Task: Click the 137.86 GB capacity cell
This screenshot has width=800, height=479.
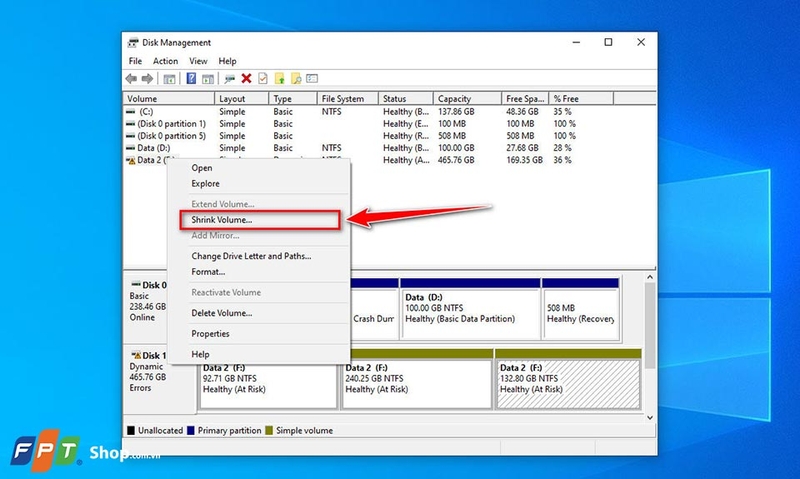Action: (x=456, y=111)
